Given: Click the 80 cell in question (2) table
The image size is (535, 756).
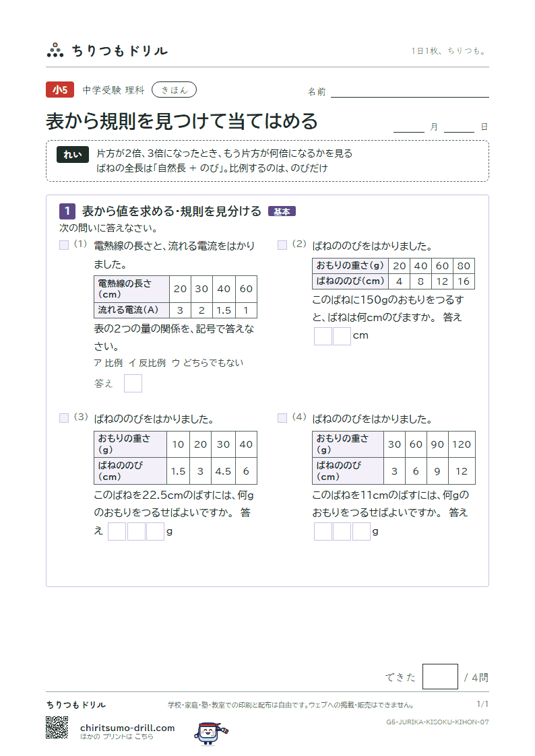Looking at the screenshot, I should (x=464, y=266).
